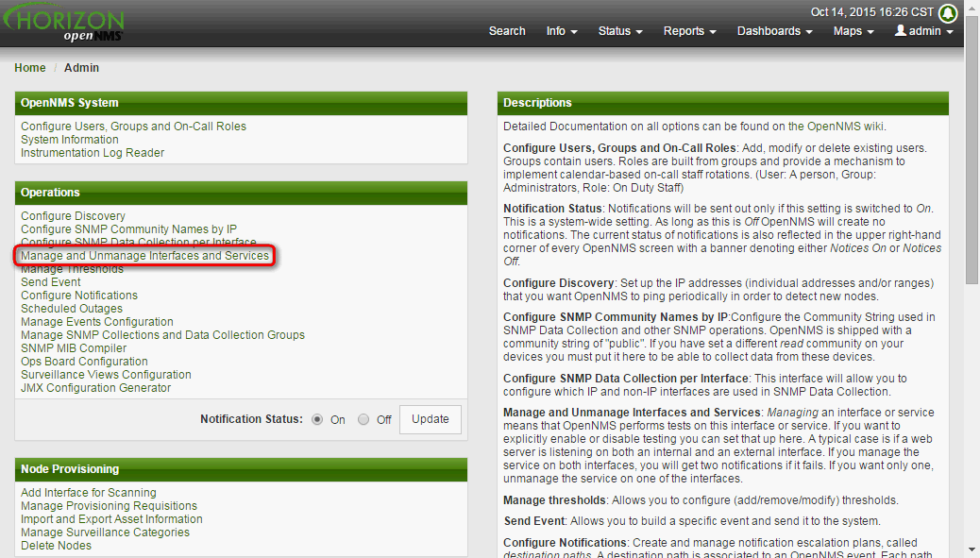Open Instrumentation Log Reader
Screen dimensions: 980x558
(93, 152)
